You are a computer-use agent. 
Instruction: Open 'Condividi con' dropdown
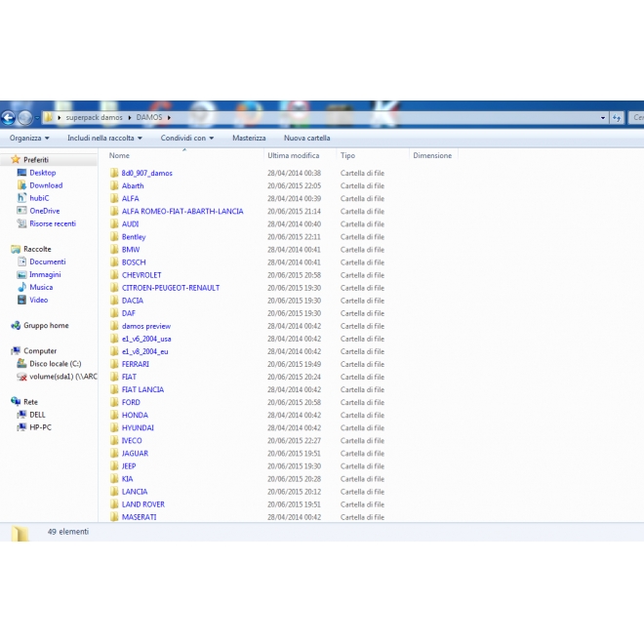[187, 138]
